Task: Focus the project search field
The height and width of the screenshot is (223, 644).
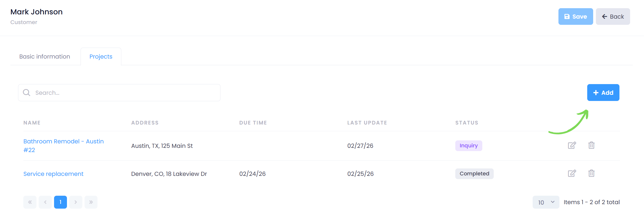Action: (125, 93)
